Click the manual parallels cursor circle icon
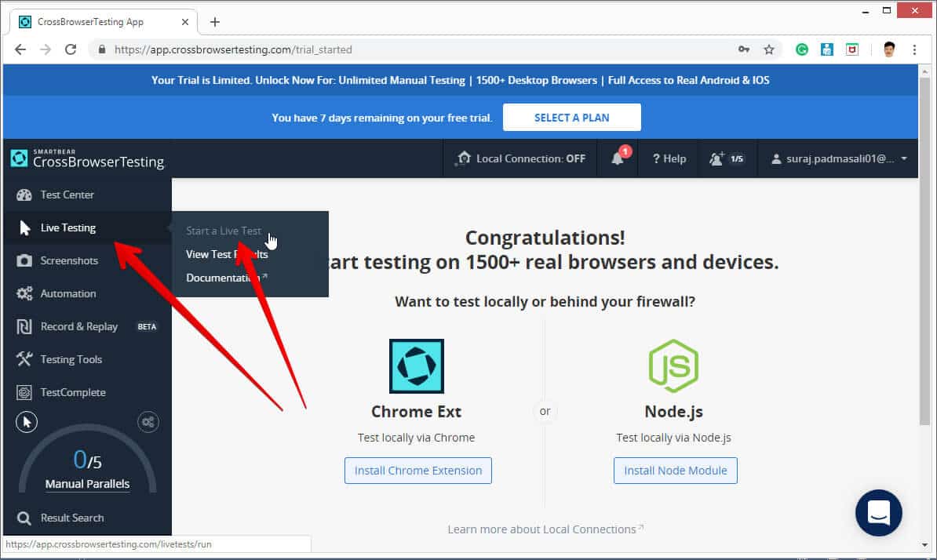 27,422
